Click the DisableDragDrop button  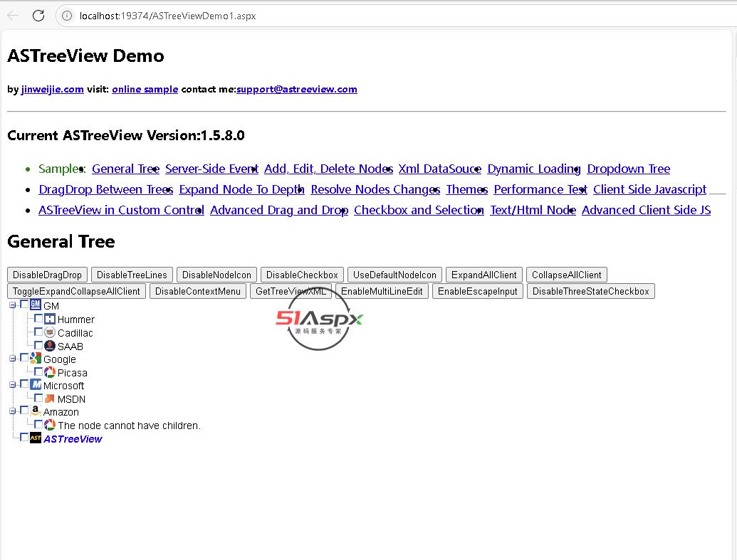47,275
